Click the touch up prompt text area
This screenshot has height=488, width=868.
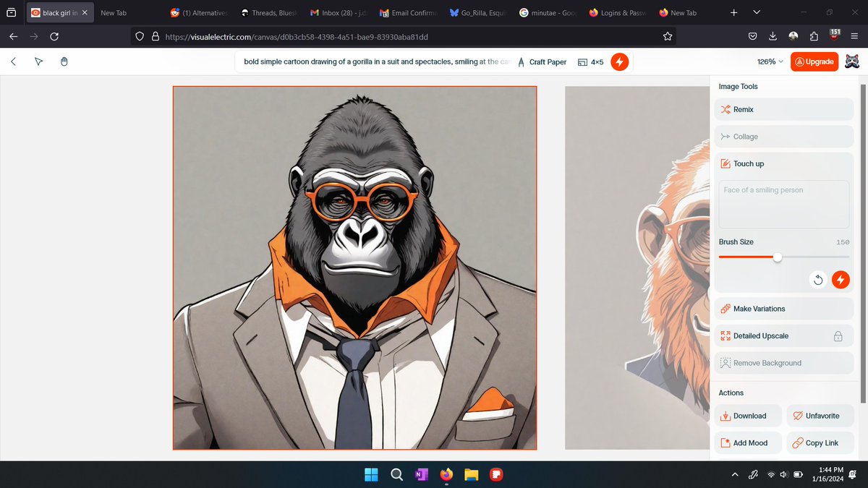click(x=784, y=205)
